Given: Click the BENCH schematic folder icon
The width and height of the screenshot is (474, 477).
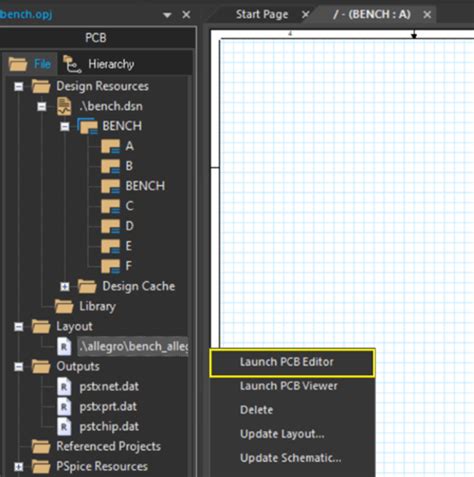Looking at the screenshot, I should (x=87, y=126).
